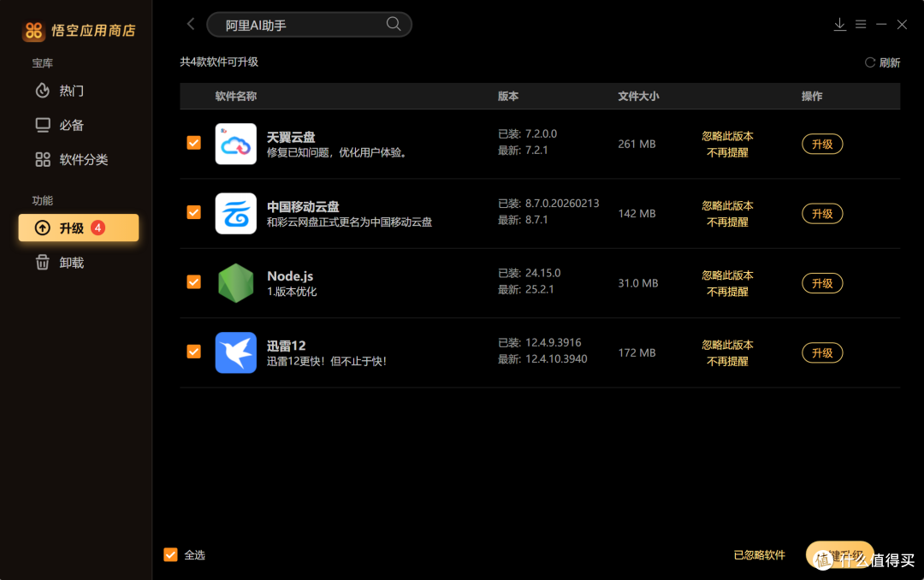
Task: Click the 最新: 25.2.1 version text
Action: [x=525, y=289]
